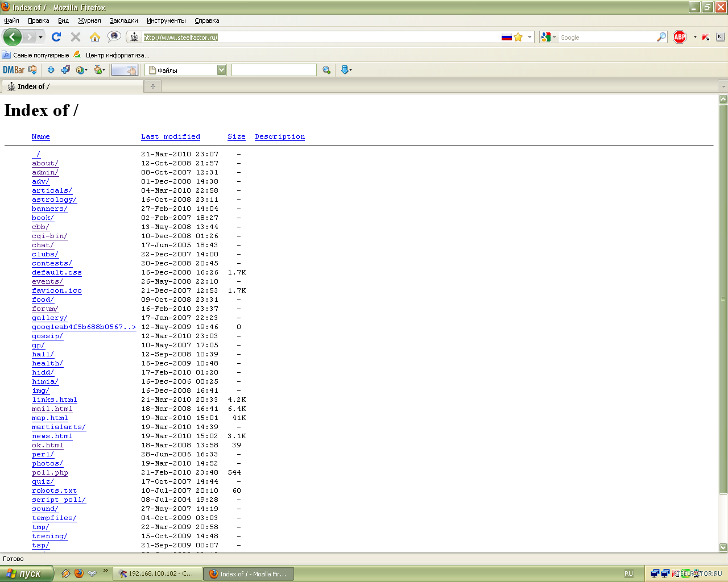This screenshot has width=728, height=582.
Task: Open the address bar history dropdown arrow
Action: click(530, 37)
